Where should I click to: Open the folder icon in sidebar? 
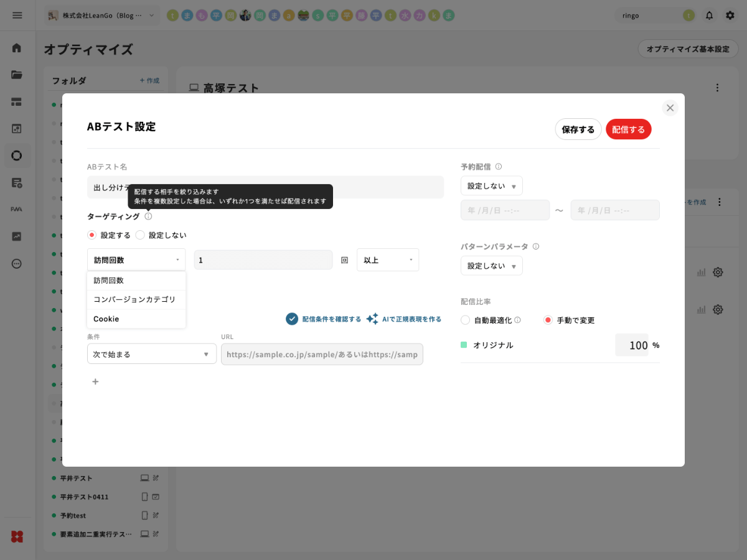[x=17, y=75]
